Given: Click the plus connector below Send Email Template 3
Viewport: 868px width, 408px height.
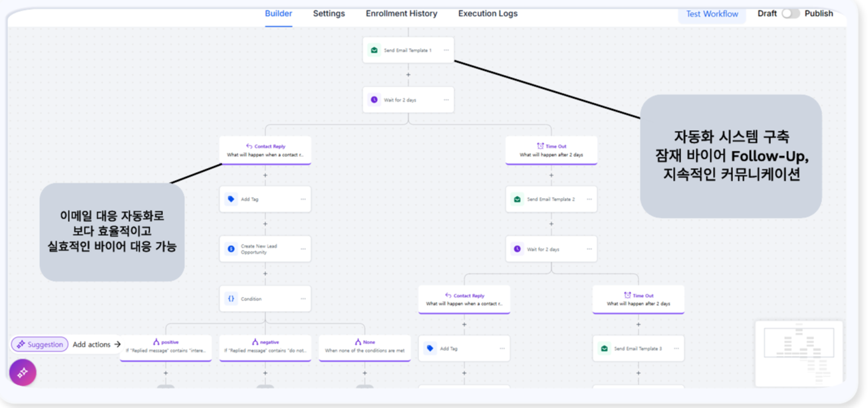Looking at the screenshot, I should click(639, 373).
